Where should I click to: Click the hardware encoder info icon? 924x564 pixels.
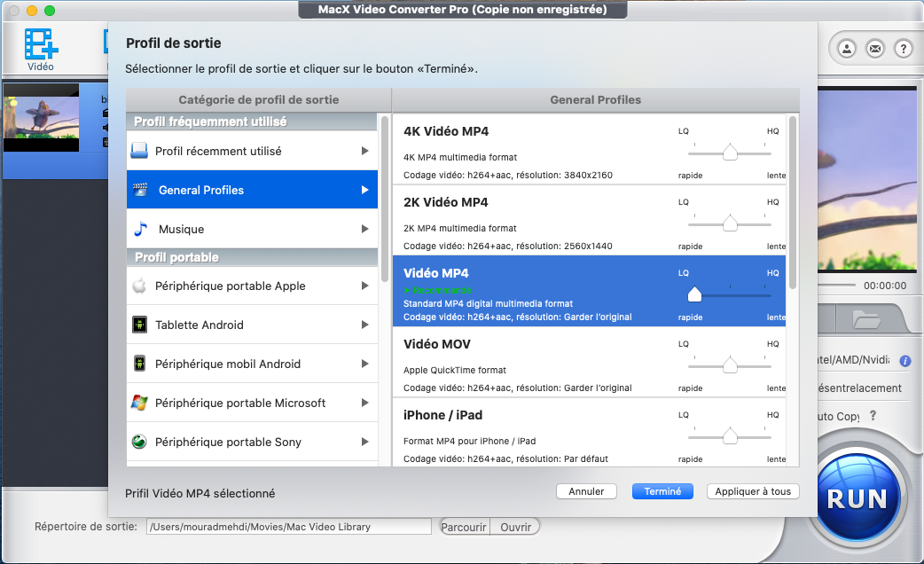point(905,361)
